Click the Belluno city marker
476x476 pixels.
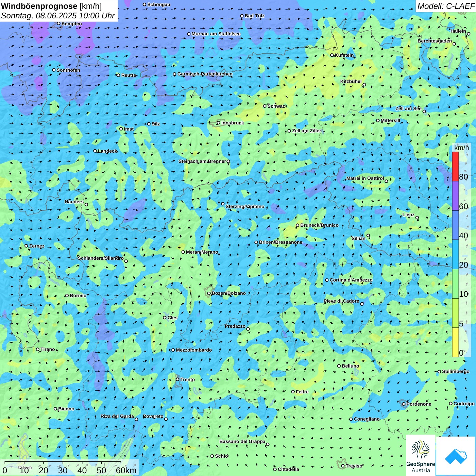pyautogui.click(x=339, y=366)
